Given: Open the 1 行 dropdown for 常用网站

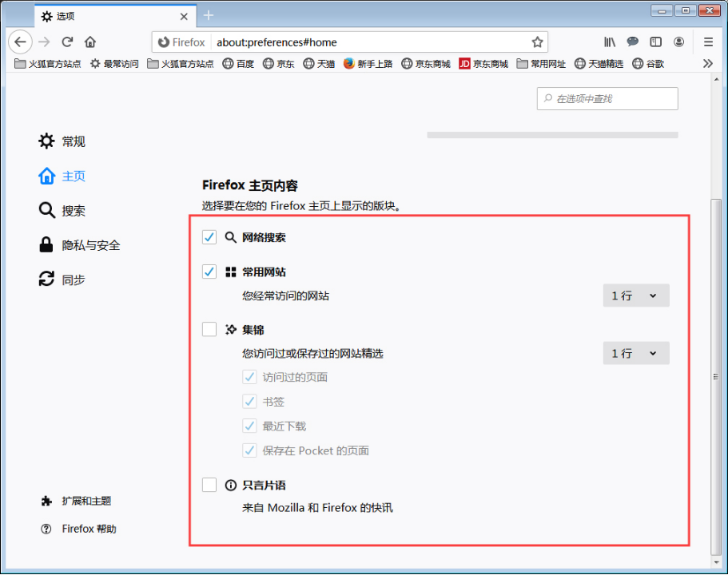Looking at the screenshot, I should point(636,295).
